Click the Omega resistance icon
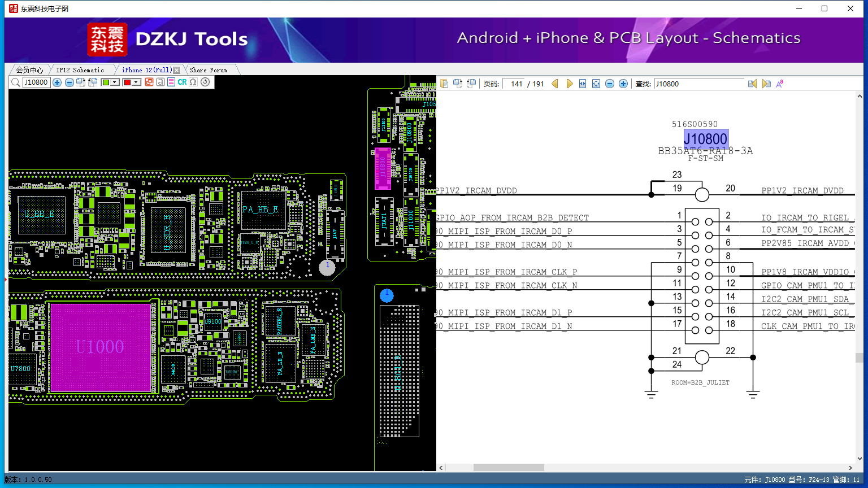Screen dimensions: 868x488 [193, 82]
